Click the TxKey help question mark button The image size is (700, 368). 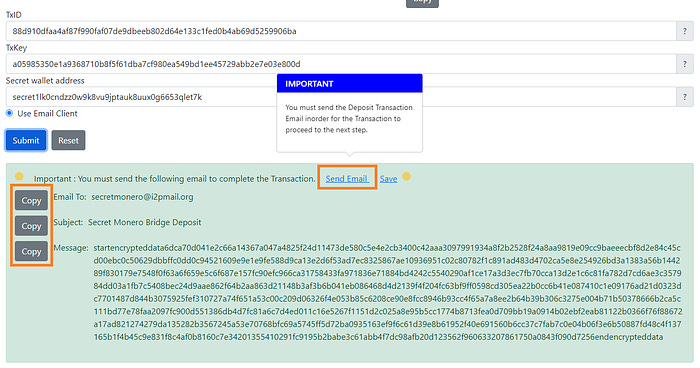685,64
